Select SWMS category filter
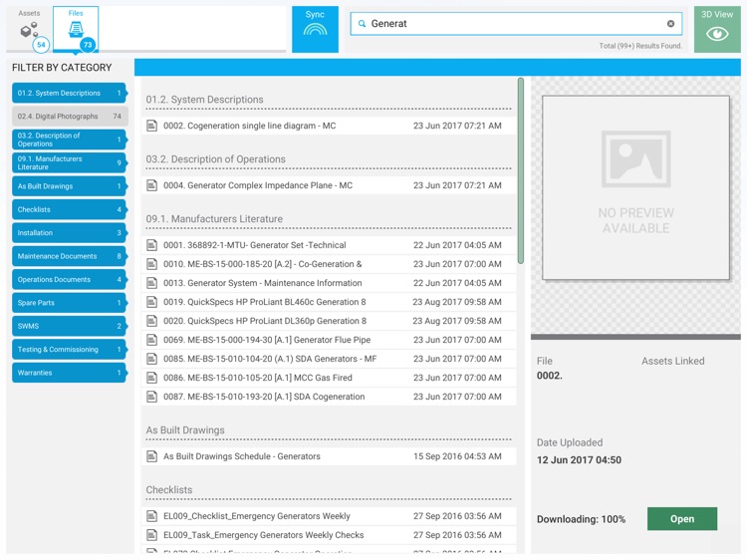747x560 pixels. pyautogui.click(x=70, y=327)
